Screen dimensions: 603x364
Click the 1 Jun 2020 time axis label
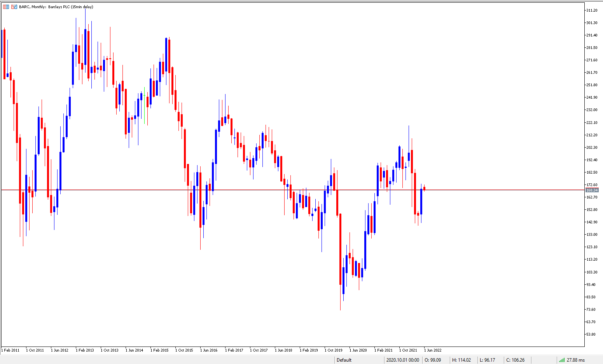[358, 350]
